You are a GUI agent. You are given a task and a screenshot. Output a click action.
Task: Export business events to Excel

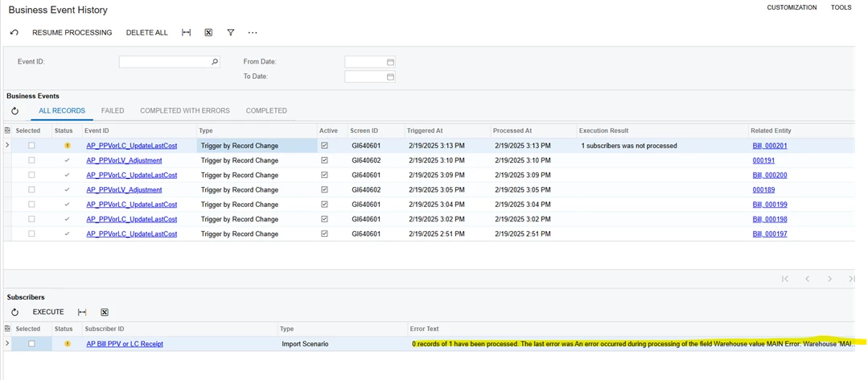[208, 33]
